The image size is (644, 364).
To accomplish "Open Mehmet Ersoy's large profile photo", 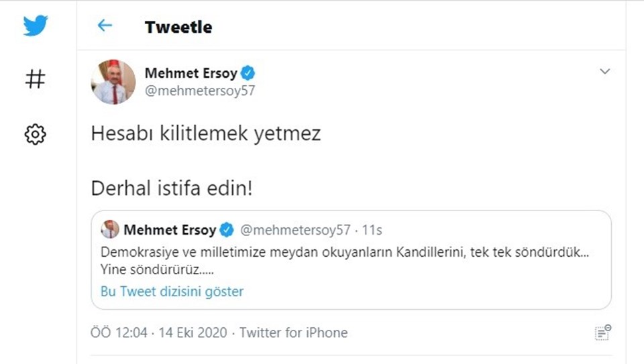I will click(x=113, y=82).
